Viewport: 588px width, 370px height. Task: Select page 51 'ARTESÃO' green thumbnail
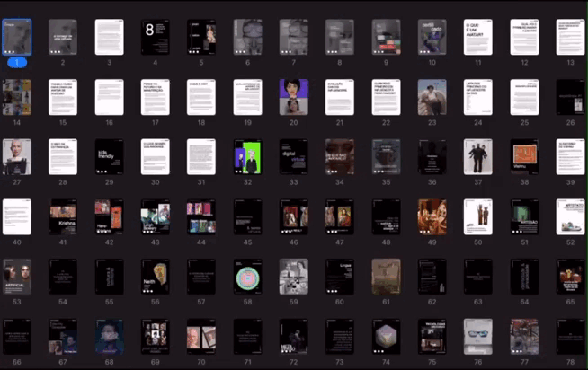click(x=524, y=216)
